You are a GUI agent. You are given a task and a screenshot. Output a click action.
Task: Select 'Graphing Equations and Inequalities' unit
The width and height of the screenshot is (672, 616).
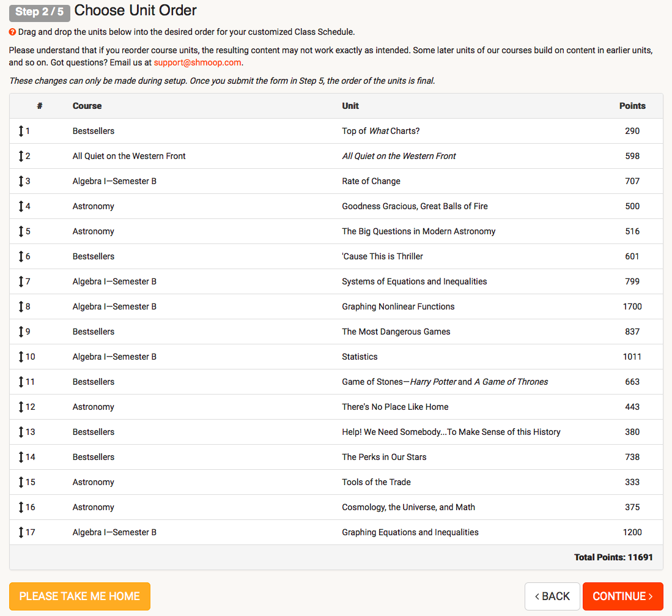point(410,532)
